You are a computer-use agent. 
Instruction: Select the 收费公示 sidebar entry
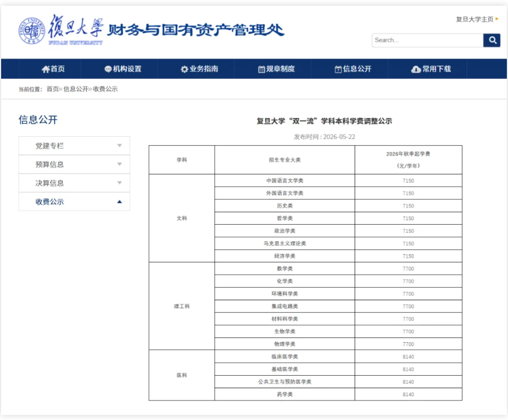coord(74,201)
